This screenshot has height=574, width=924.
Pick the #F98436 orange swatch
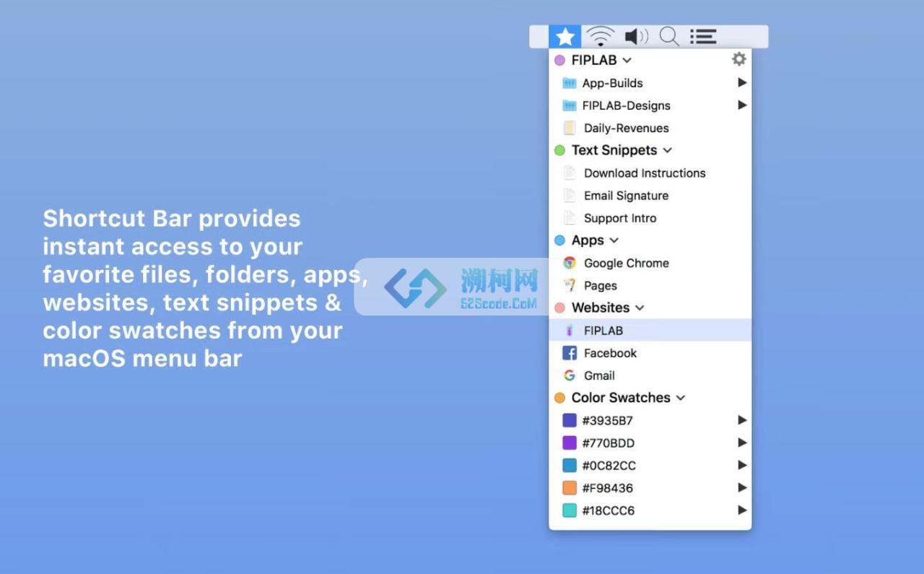click(x=570, y=488)
